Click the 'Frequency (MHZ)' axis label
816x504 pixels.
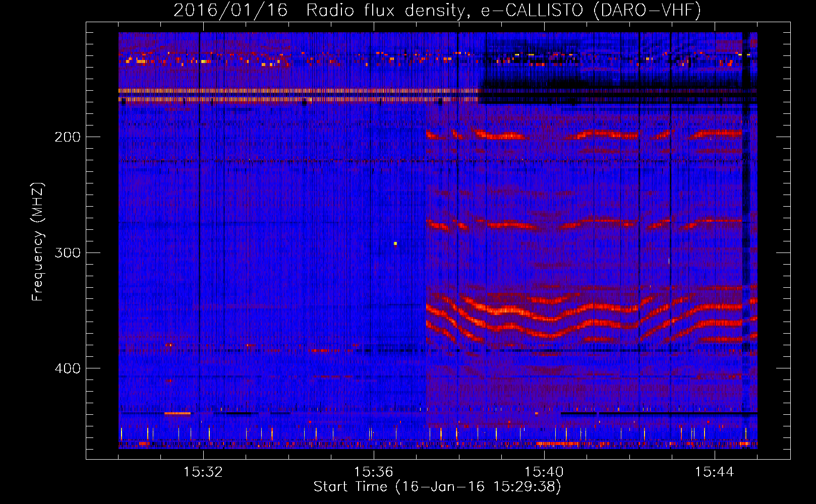pyautogui.click(x=38, y=242)
